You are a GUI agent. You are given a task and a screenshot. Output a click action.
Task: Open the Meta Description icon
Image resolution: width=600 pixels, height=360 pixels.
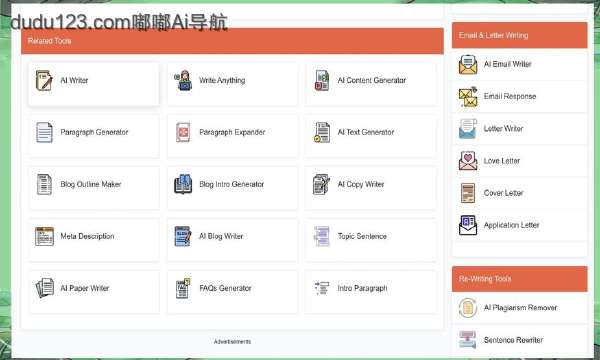click(x=44, y=236)
